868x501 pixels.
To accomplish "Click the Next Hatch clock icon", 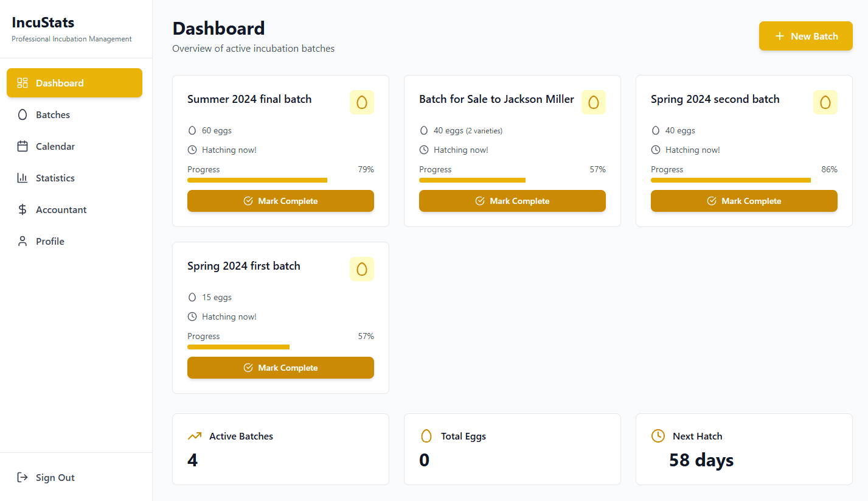I will 658,436.
